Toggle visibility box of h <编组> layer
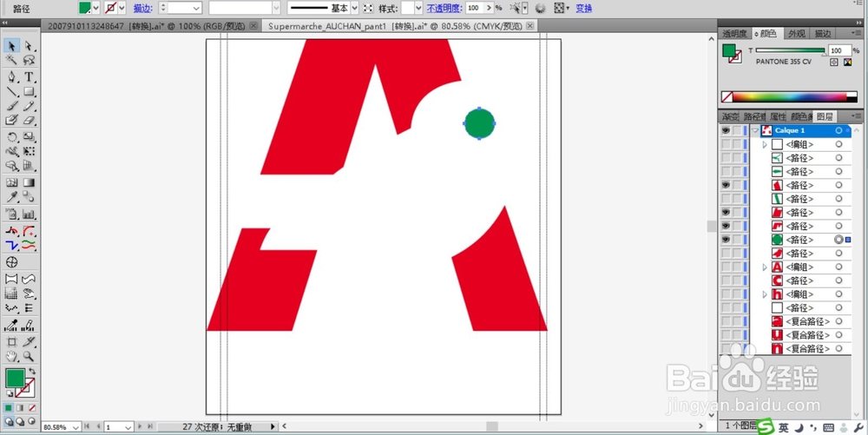This screenshot has width=868, height=435. [x=726, y=293]
